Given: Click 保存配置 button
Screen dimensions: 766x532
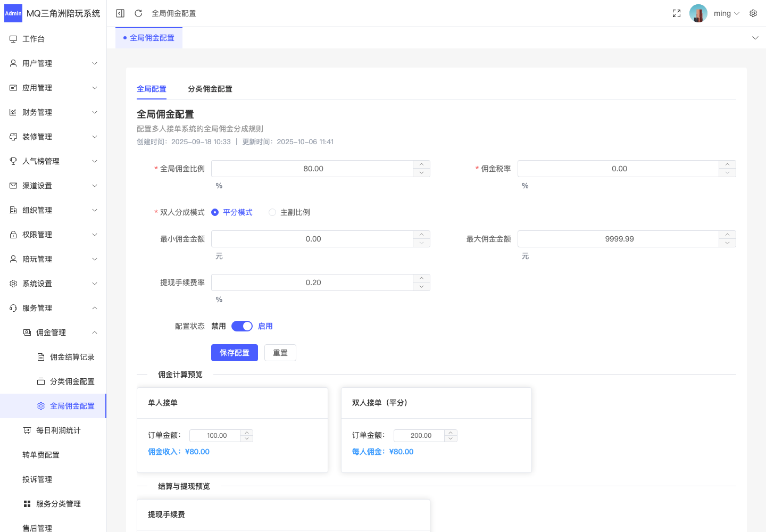Looking at the screenshot, I should 235,353.
